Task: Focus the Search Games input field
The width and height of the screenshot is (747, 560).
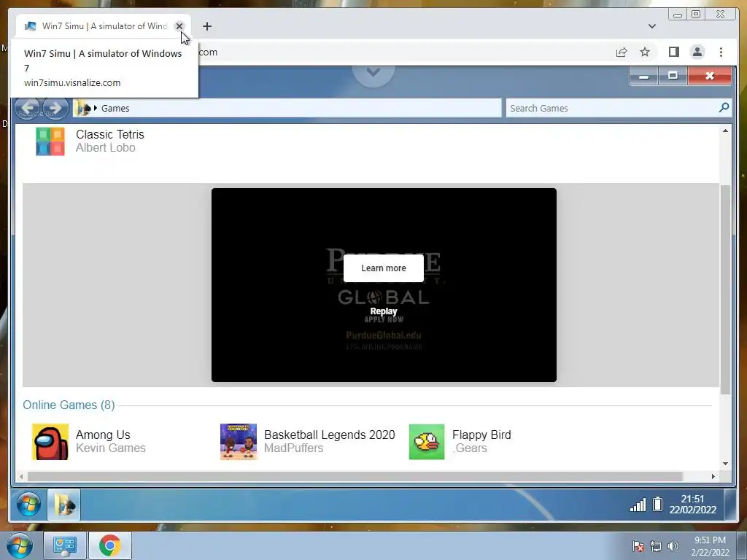Action: click(612, 109)
